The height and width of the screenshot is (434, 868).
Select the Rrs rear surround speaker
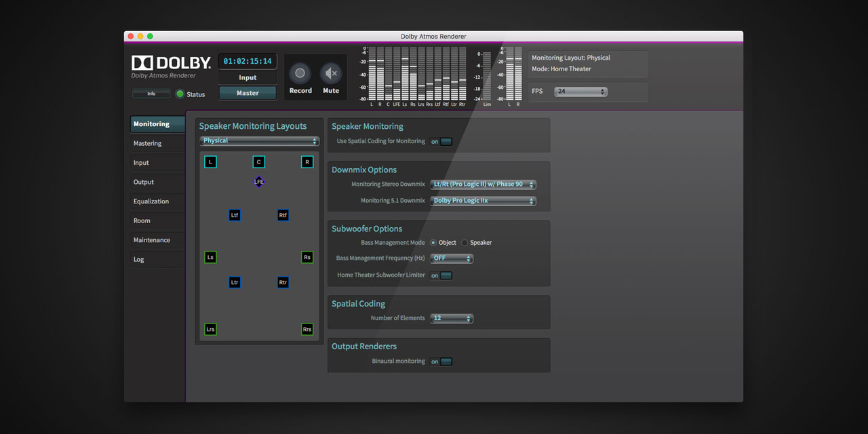[307, 330]
